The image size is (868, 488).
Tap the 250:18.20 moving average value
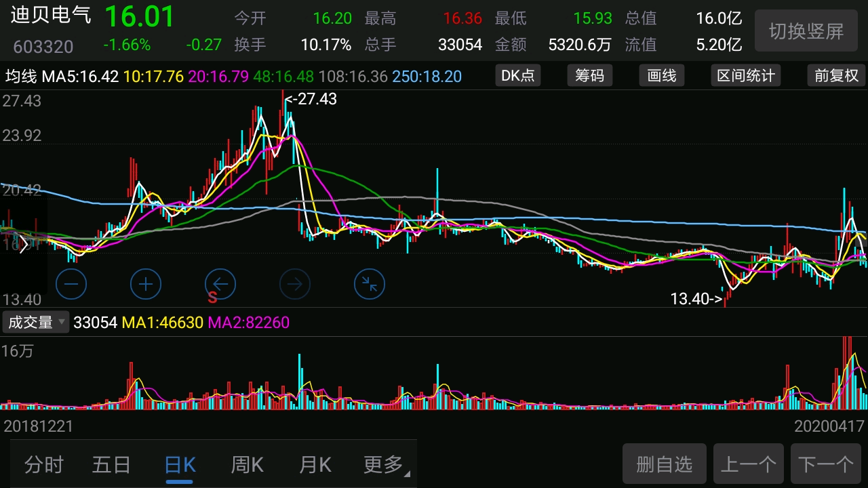click(427, 76)
